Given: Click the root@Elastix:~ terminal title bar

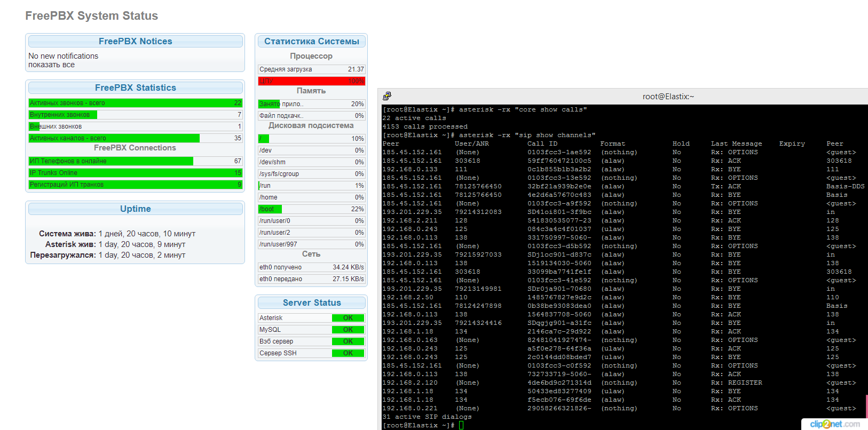Looking at the screenshot, I should point(668,97).
